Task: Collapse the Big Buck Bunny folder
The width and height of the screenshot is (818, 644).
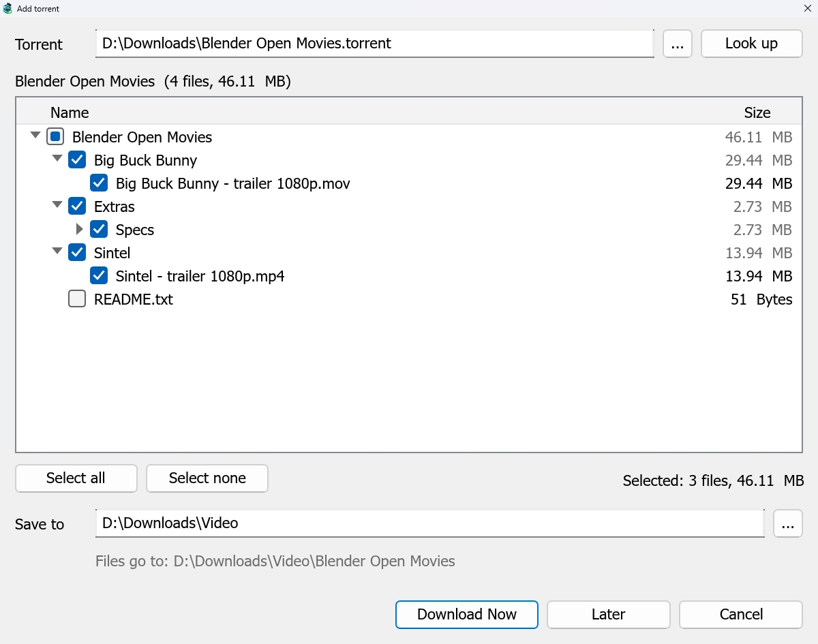Action: tap(57, 159)
